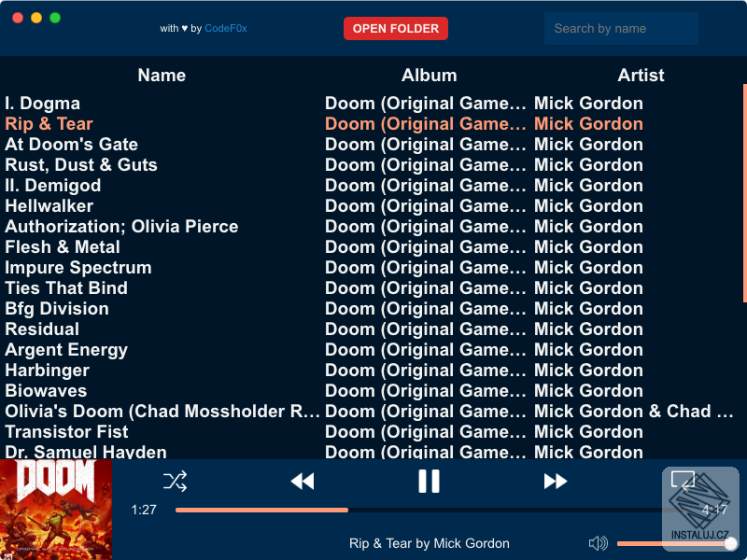Adjust the volume slider

[x=676, y=543]
